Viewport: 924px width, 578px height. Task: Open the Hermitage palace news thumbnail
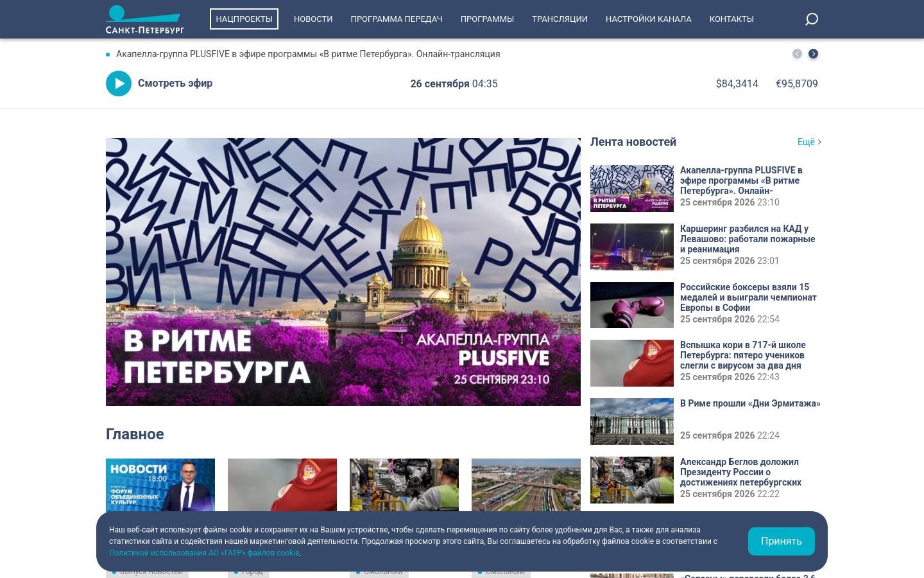click(632, 422)
